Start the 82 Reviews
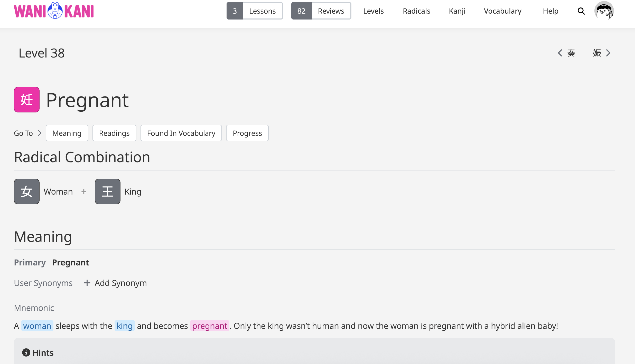The height and width of the screenshot is (364, 635). click(321, 11)
